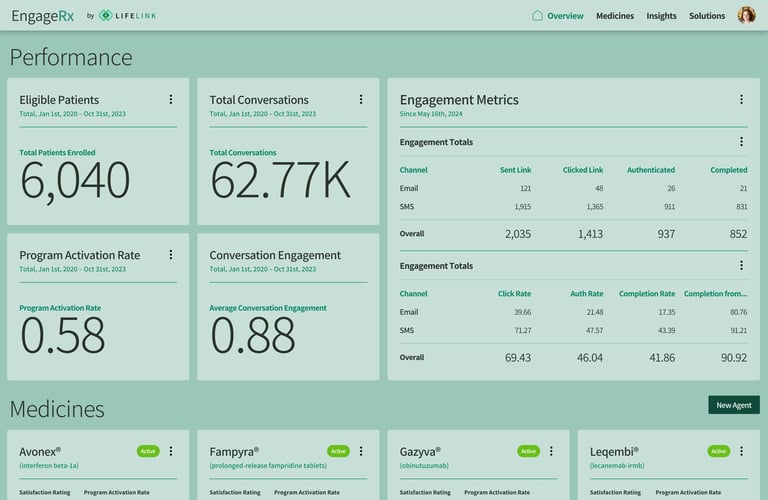Open Program Activation Rate card kebab menu
Screen dimensions: 768x500
pyautogui.click(x=171, y=255)
